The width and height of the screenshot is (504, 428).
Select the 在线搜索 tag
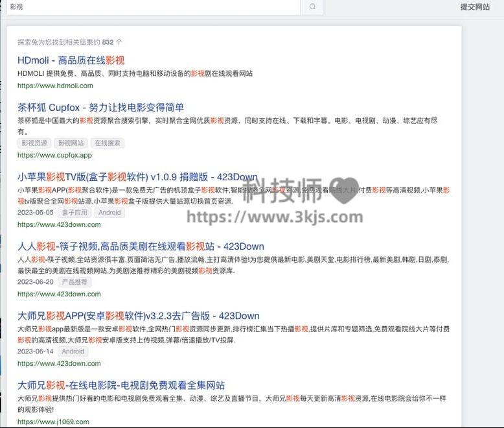108,143
